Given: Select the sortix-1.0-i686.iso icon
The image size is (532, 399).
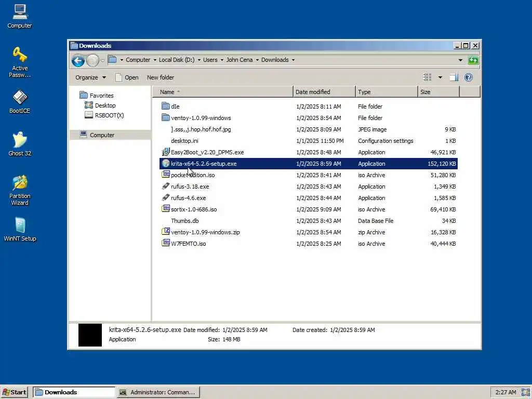Looking at the screenshot, I should pyautogui.click(x=166, y=209).
